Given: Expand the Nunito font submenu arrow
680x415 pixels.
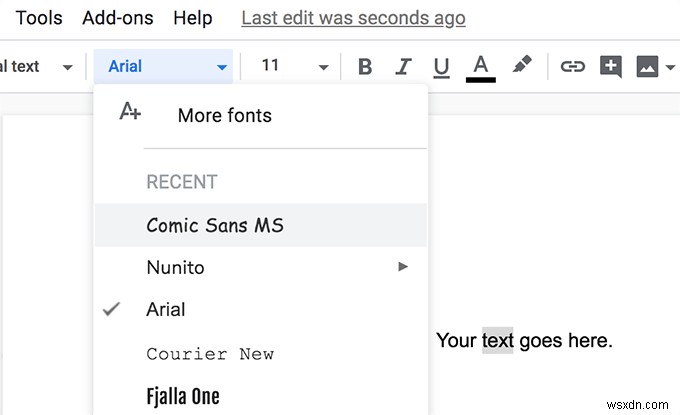Looking at the screenshot, I should [403, 267].
